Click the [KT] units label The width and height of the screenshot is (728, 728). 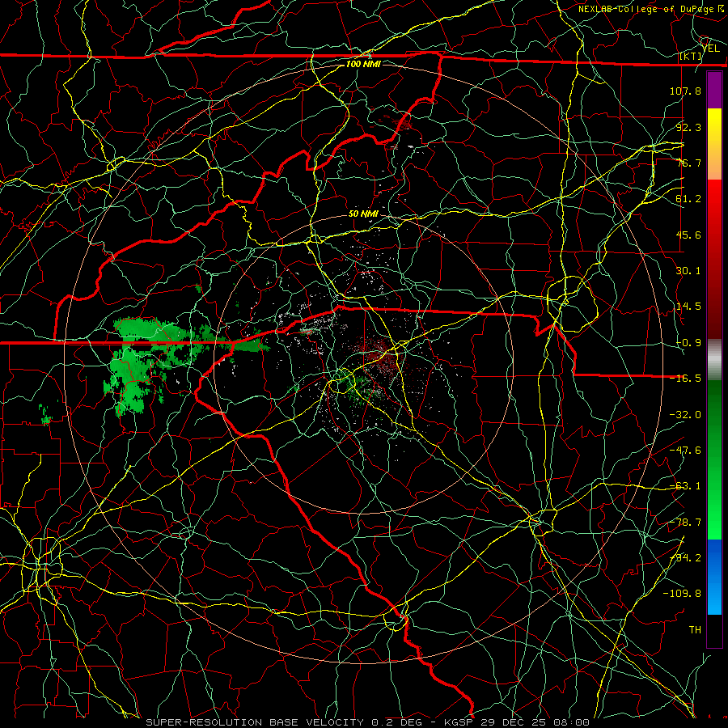(x=691, y=56)
